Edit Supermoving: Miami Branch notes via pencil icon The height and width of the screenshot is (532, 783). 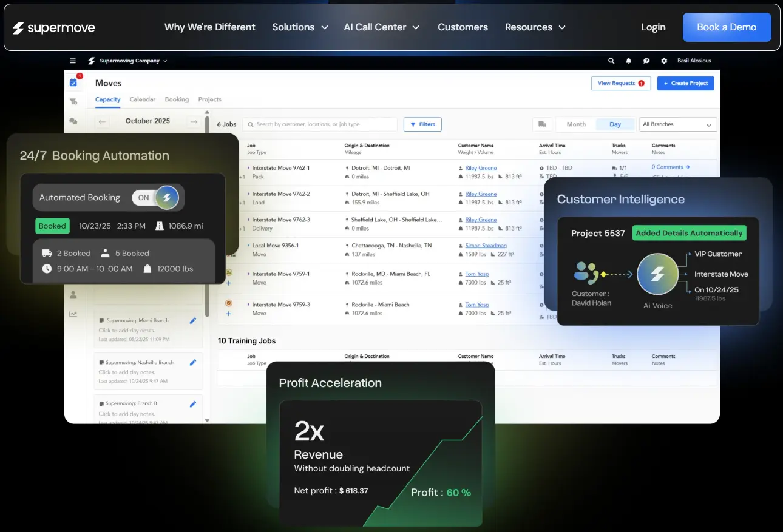tap(193, 320)
